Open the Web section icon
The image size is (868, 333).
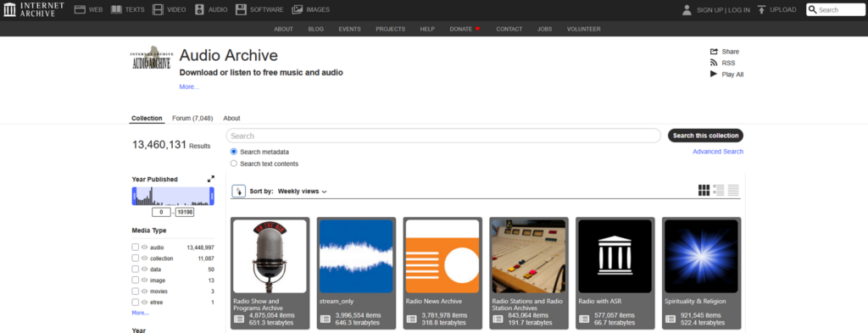(x=80, y=9)
